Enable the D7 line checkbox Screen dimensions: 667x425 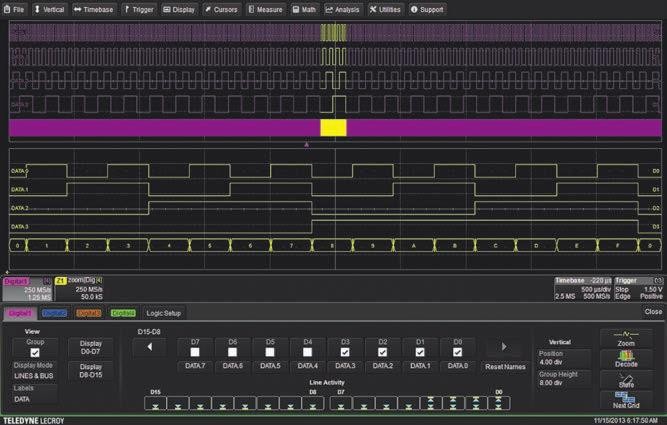coord(195,352)
